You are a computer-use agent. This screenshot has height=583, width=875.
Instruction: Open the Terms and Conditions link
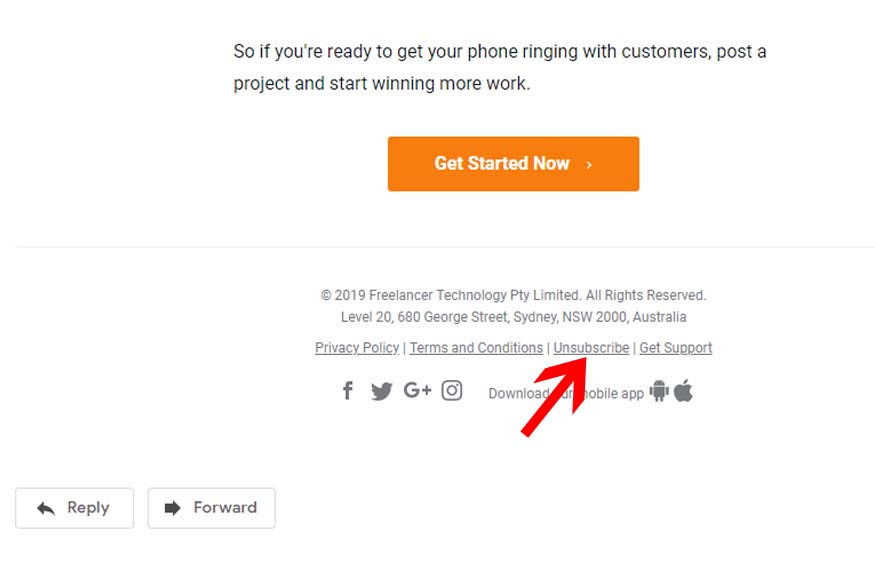476,348
